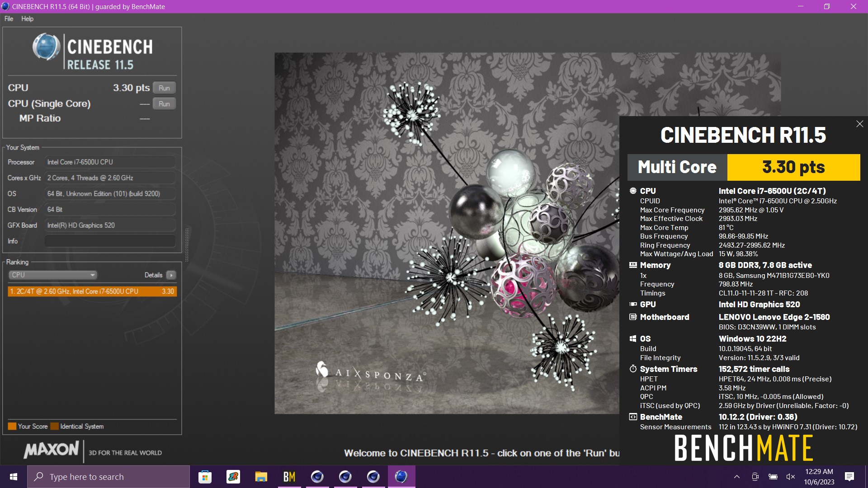The width and height of the screenshot is (868, 488).
Task: Click the 8 GB DDR3, 7.8 GB active text
Action: pyautogui.click(x=765, y=265)
